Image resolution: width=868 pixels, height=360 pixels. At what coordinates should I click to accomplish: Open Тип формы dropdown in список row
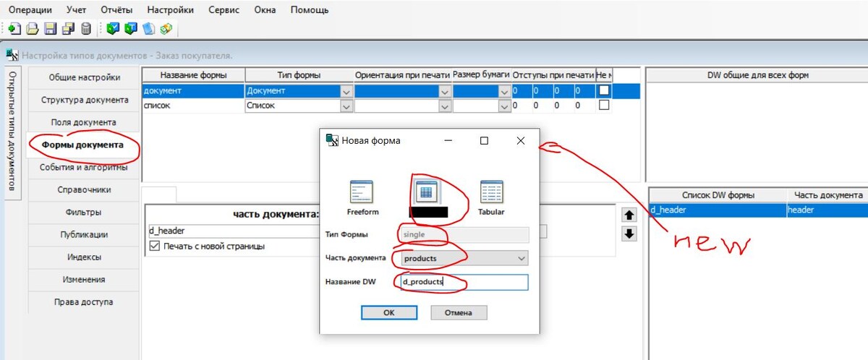(x=346, y=106)
